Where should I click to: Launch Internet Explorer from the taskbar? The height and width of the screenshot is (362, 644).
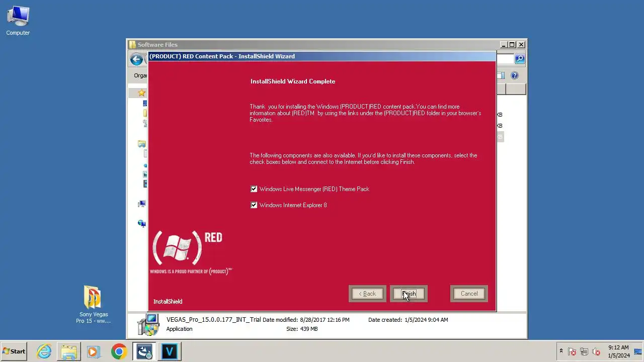[x=44, y=351]
